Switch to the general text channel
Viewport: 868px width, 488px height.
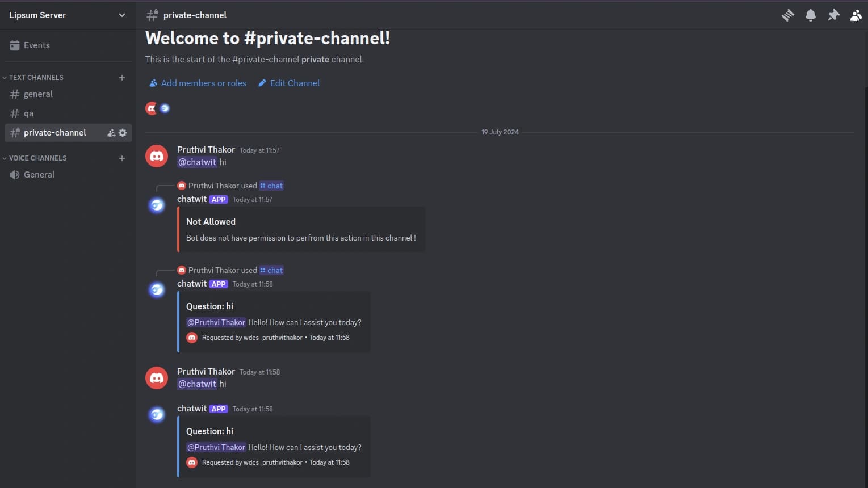tap(68, 94)
